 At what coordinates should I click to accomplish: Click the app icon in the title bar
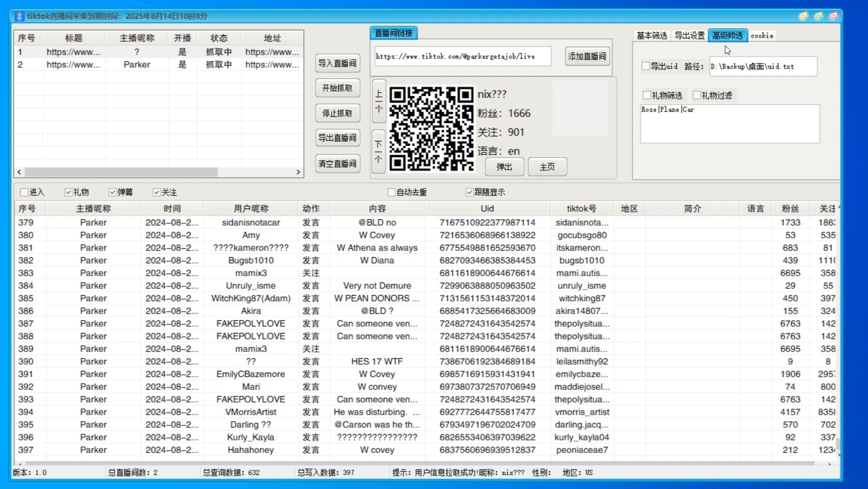[x=19, y=16]
